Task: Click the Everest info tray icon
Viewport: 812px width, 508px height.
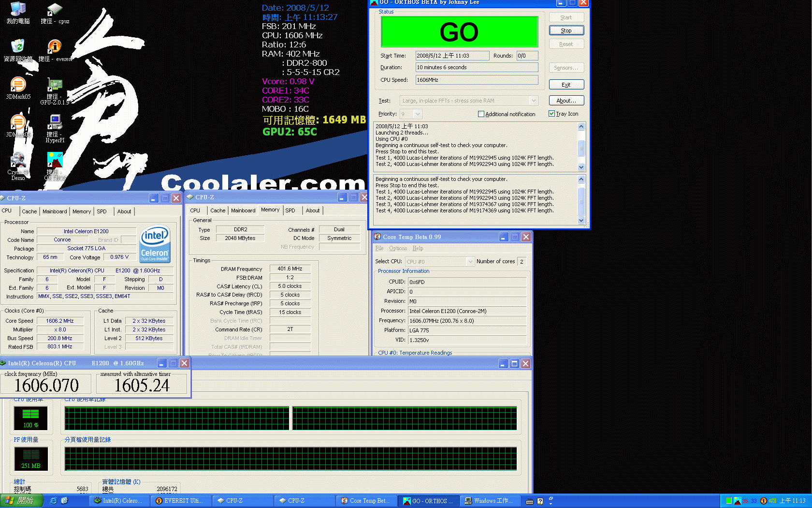Action: pyautogui.click(x=764, y=501)
